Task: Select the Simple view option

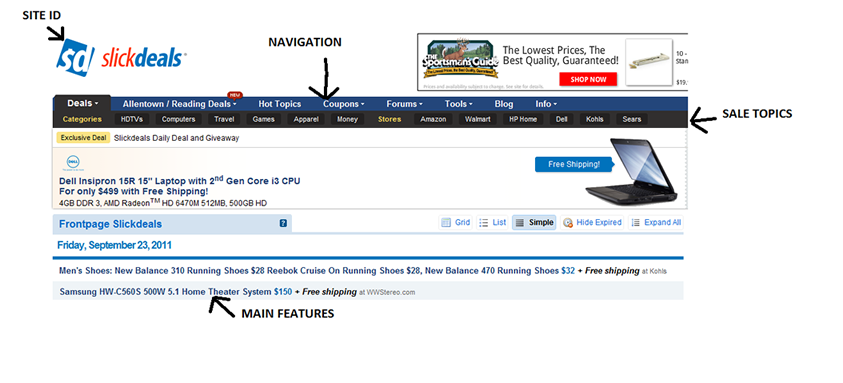Action: click(534, 222)
